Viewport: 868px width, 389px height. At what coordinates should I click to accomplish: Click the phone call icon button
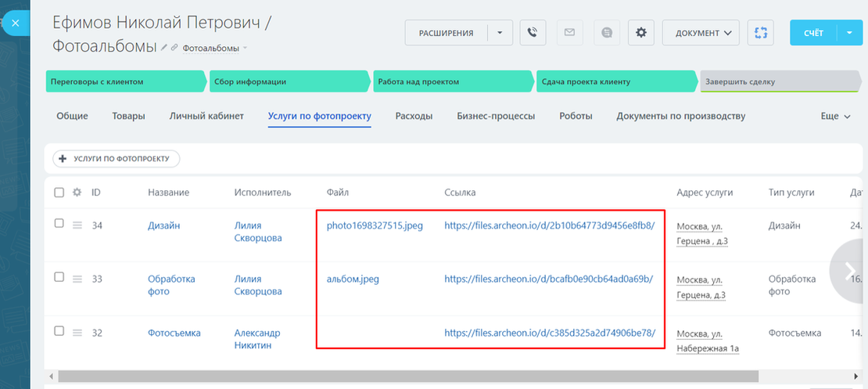click(x=532, y=33)
